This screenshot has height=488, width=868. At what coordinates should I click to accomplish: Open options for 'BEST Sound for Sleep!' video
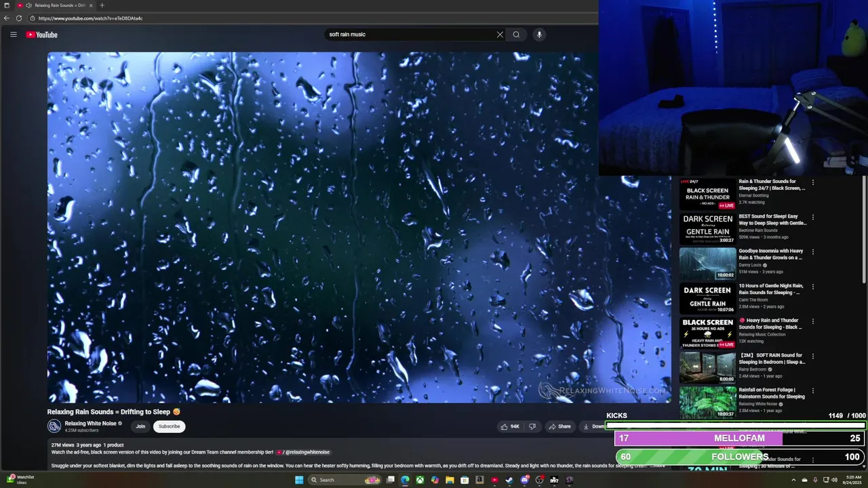pyautogui.click(x=813, y=218)
